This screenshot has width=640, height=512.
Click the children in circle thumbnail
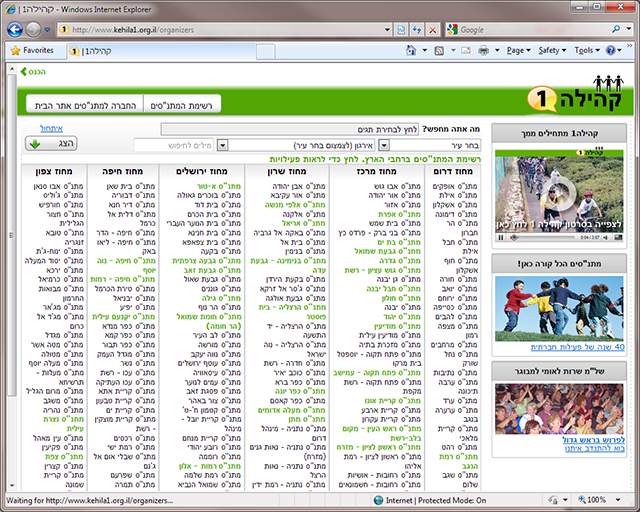point(559,309)
